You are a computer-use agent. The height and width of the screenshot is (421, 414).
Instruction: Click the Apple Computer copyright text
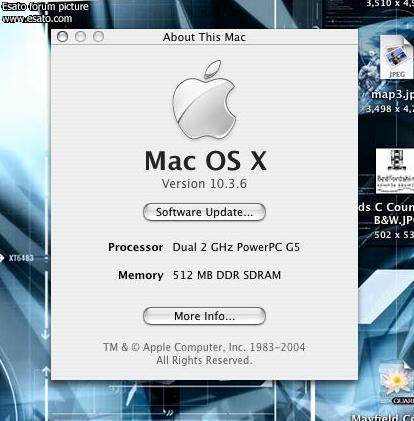coord(204,354)
